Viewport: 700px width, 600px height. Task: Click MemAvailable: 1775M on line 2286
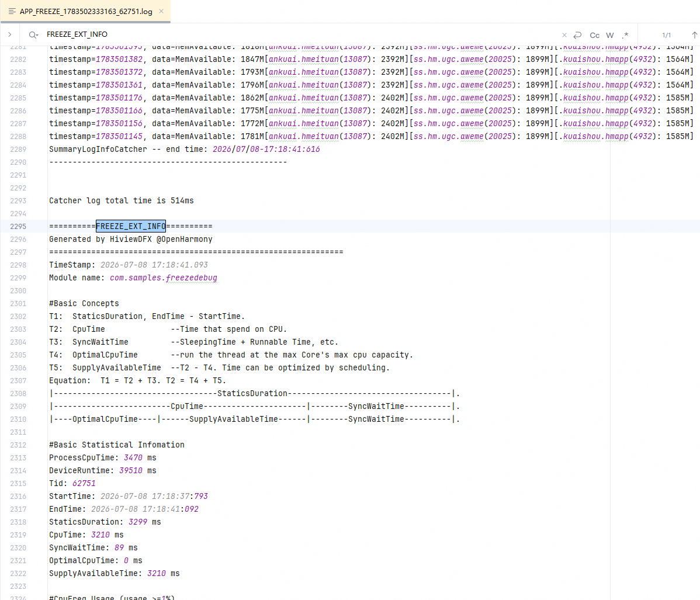[220, 111]
